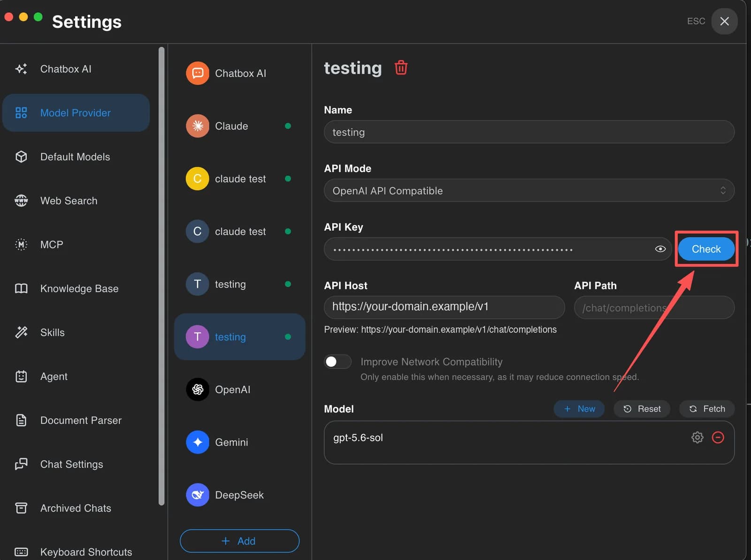Viewport: 751px width, 560px height.
Task: Select the DeepSeek provider whale logo
Action: point(198,495)
